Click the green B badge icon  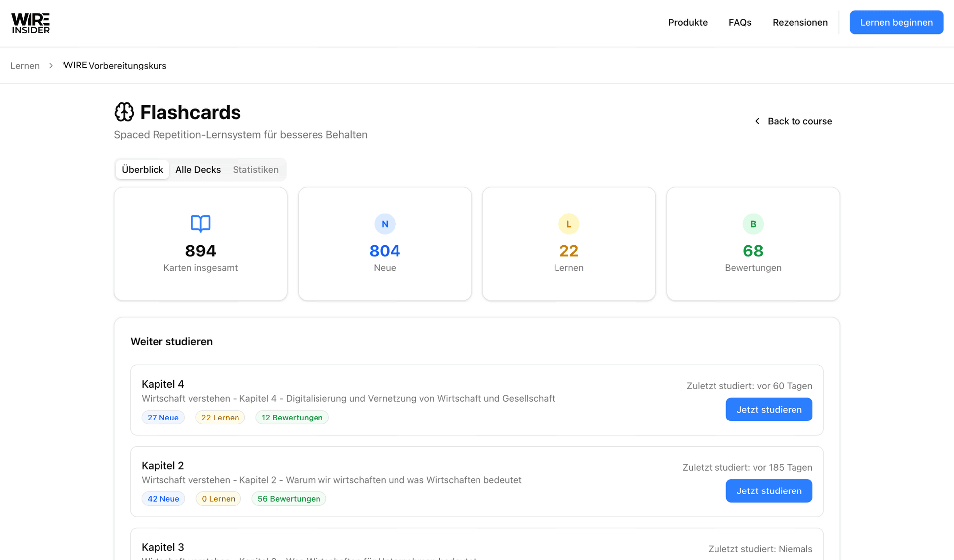click(x=753, y=224)
